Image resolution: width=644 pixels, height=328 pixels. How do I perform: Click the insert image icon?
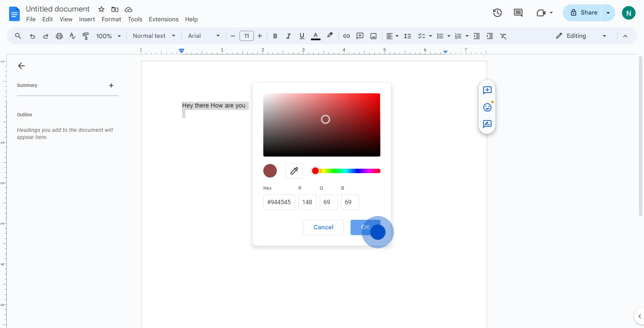click(373, 36)
